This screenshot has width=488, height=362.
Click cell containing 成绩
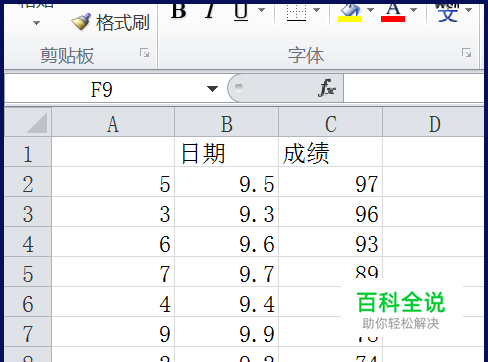coord(331,152)
